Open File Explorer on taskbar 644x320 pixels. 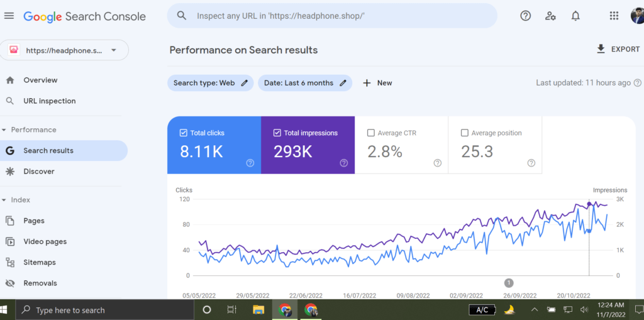[258, 310]
